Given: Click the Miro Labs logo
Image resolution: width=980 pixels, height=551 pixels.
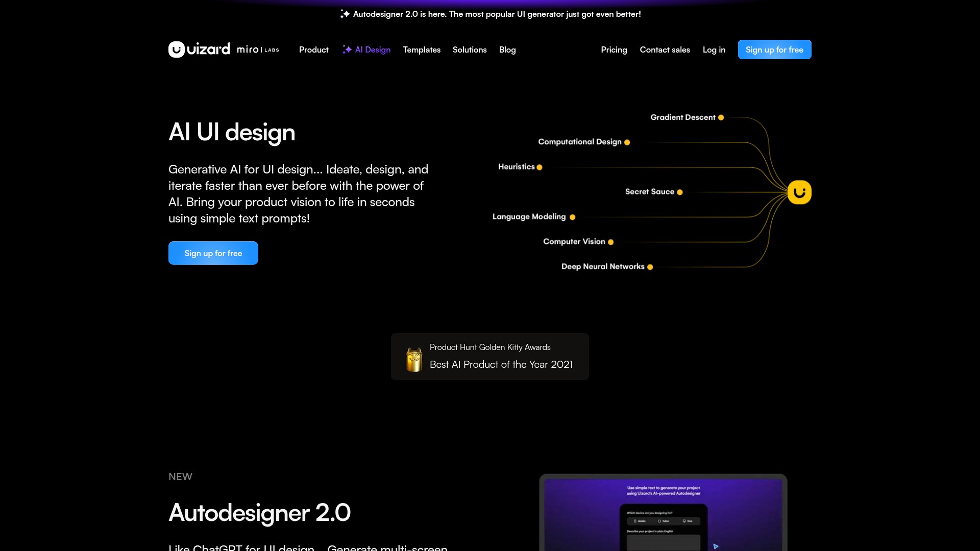Looking at the screenshot, I should coord(258,49).
